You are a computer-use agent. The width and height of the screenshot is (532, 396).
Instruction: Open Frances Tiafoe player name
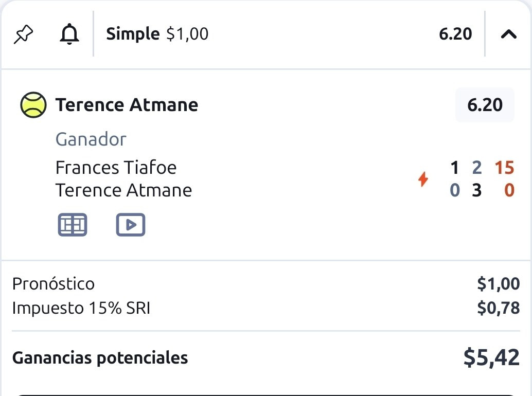(116, 168)
